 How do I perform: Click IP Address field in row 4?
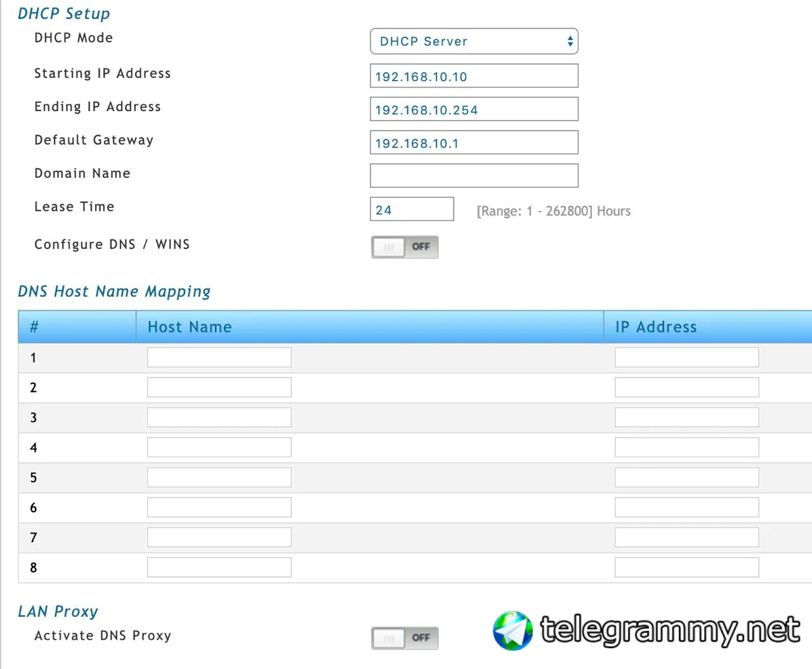687,447
